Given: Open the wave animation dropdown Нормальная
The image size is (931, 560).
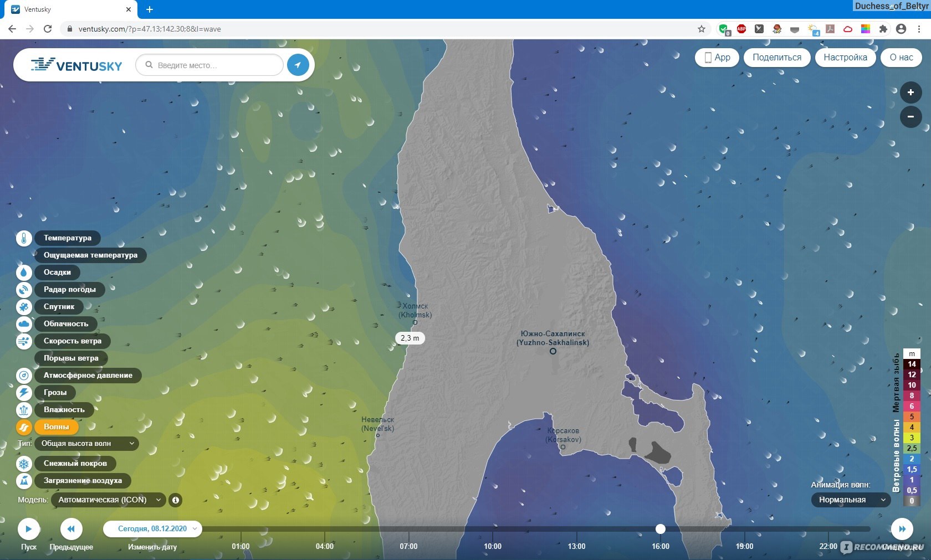Looking at the screenshot, I should click(851, 500).
